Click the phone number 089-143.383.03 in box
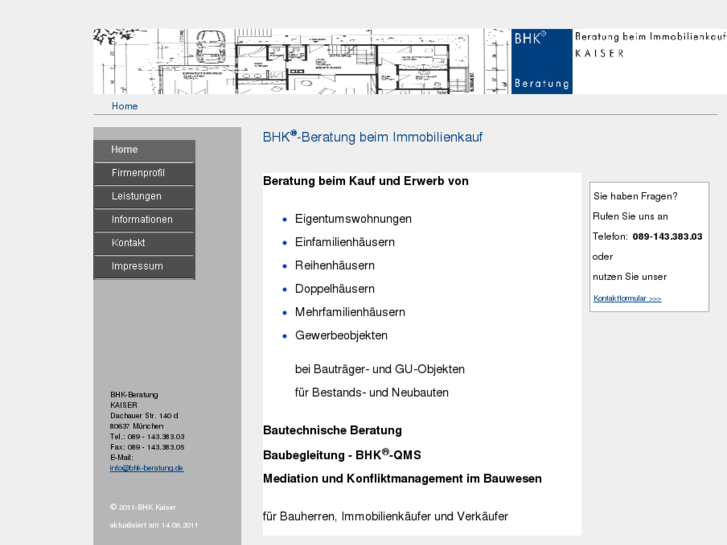Image resolution: width=727 pixels, height=545 pixels. [667, 237]
